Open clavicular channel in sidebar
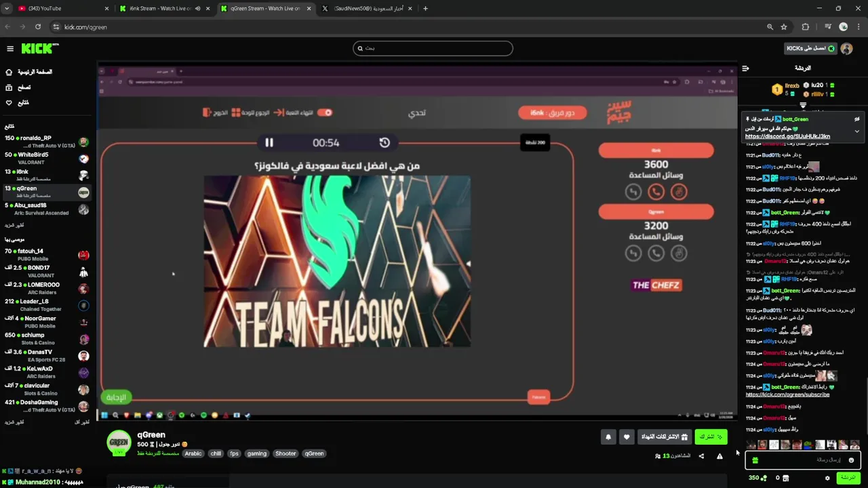 (x=46, y=389)
